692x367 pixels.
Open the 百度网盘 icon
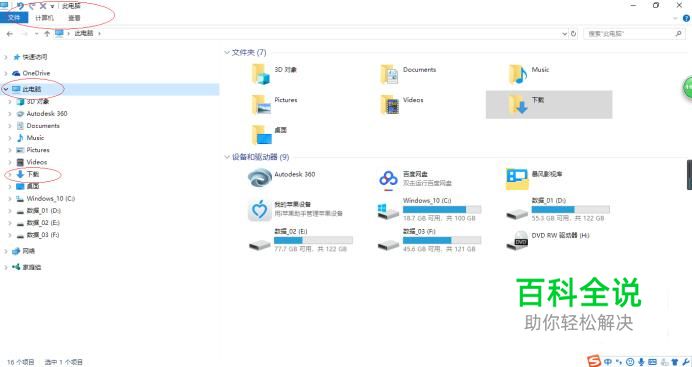388,179
